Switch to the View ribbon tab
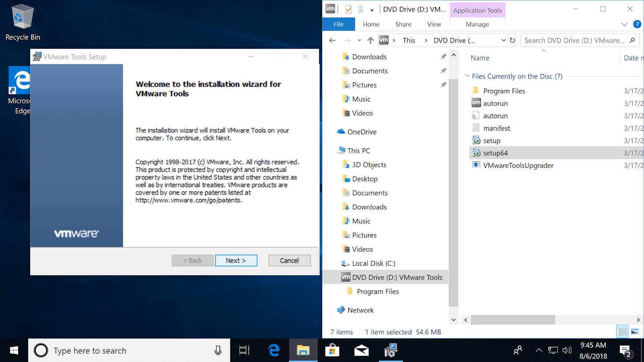Screen dimensions: 644x362 click(x=434, y=24)
